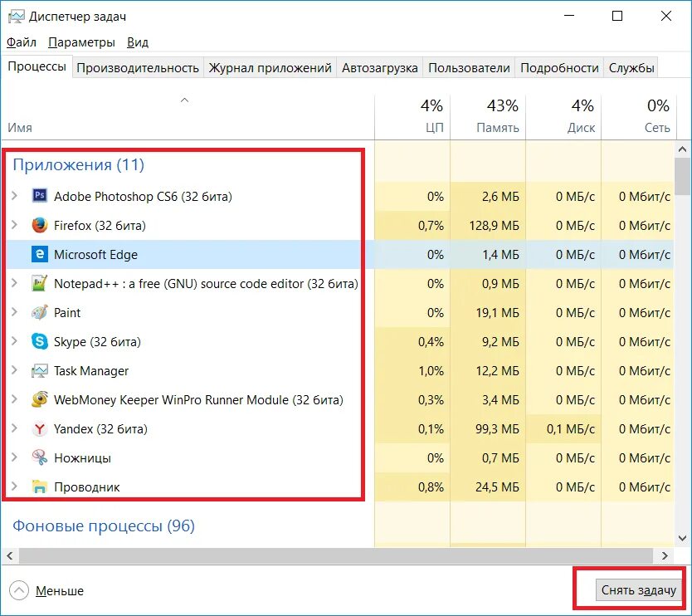Click the Снять задачу button
692x616 pixels.
coord(639,590)
